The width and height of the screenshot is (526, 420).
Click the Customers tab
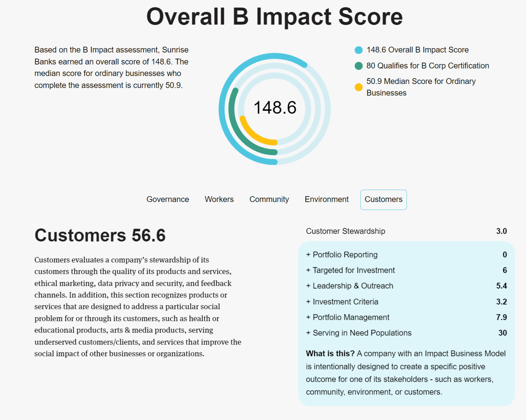click(383, 199)
